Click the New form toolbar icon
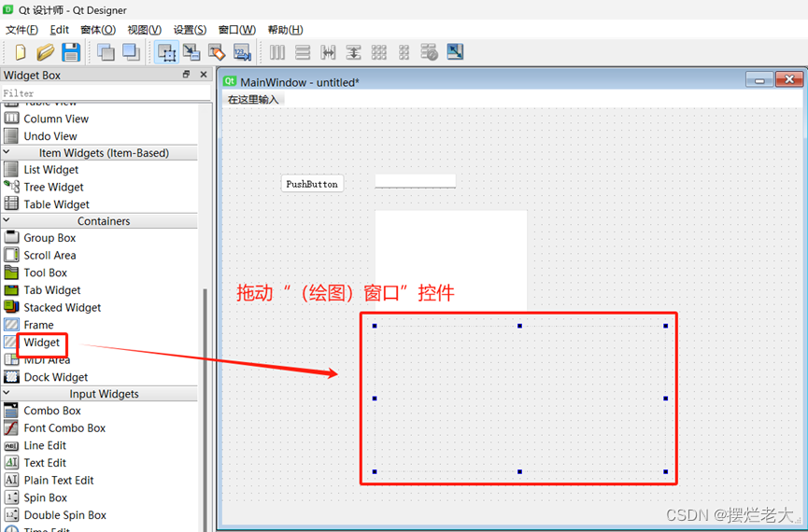The height and width of the screenshot is (532, 808). click(21, 52)
